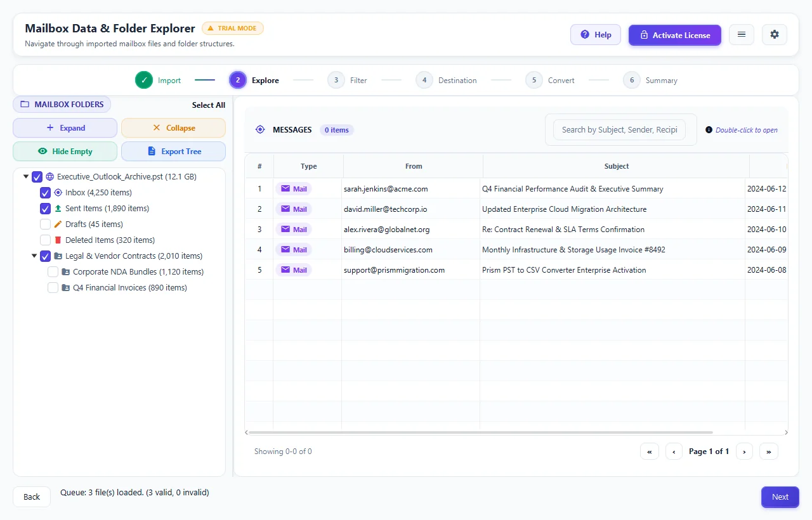Open the hamburger menu icon

click(742, 35)
